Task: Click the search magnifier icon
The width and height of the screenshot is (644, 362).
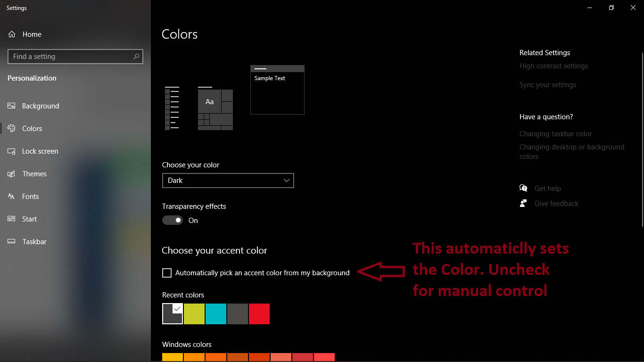Action: tap(136, 57)
